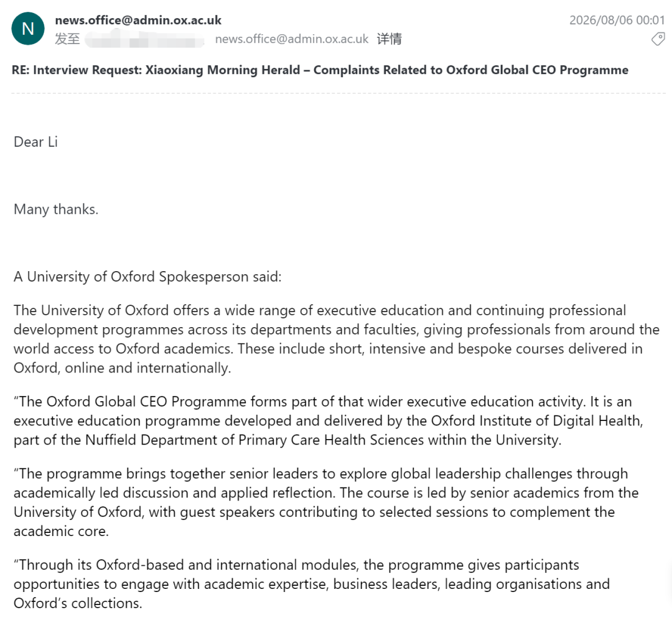Click the RE: Interview Request subject line
This screenshot has width=672, height=620.
click(320, 70)
